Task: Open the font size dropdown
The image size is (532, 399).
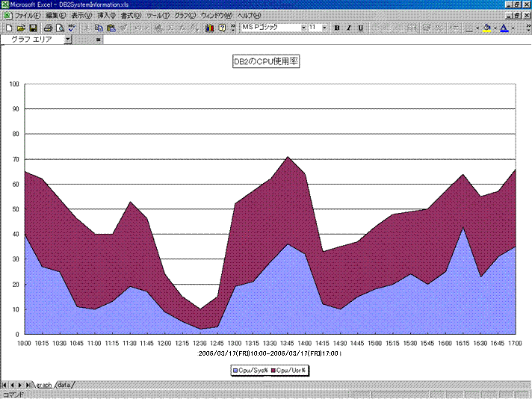Action: click(325, 28)
